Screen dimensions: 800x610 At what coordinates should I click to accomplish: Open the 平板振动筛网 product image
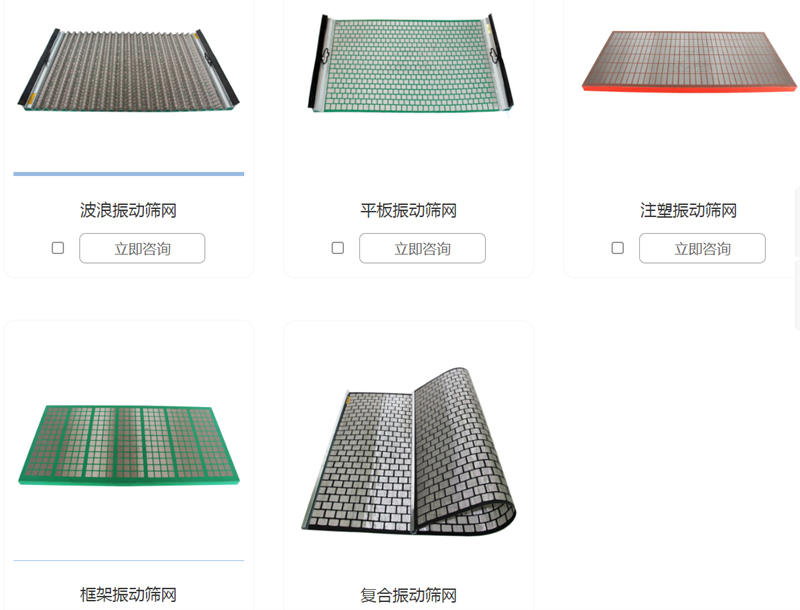(x=410, y=63)
